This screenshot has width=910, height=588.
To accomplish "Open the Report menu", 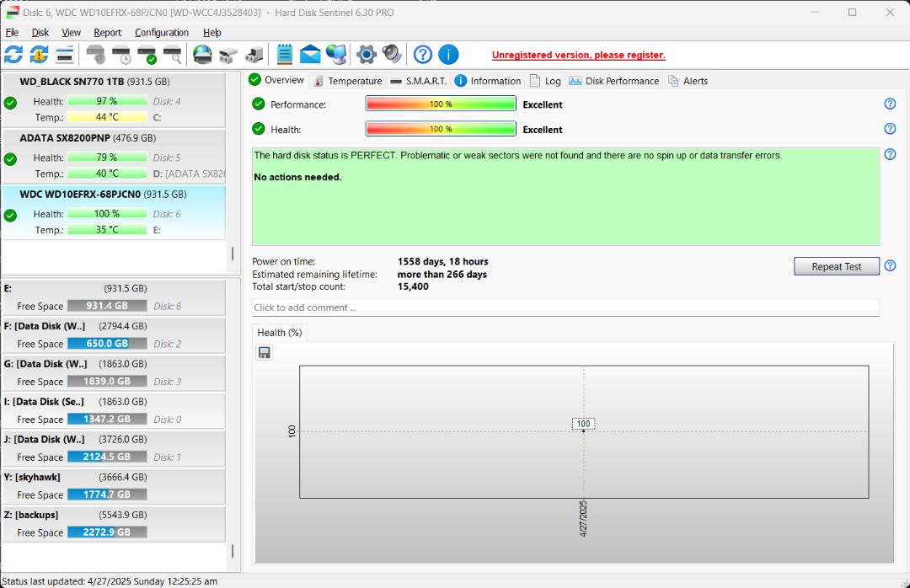I will tap(107, 33).
